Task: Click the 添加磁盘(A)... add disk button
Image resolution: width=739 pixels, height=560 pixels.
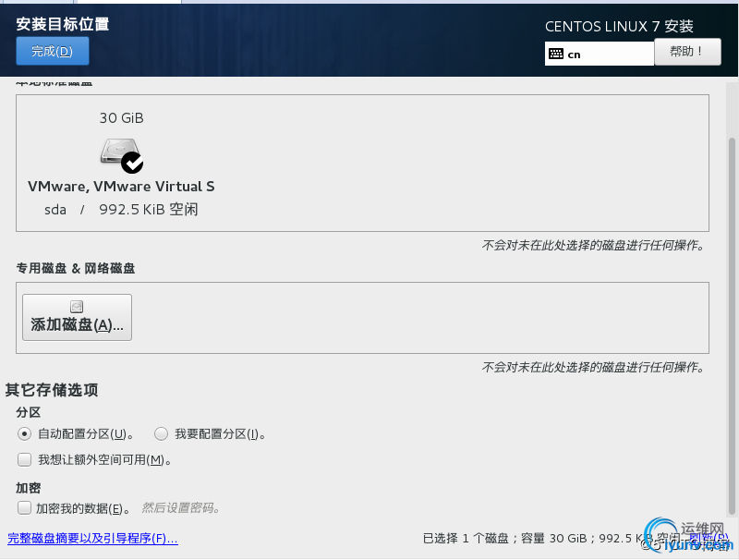Action: [77, 317]
